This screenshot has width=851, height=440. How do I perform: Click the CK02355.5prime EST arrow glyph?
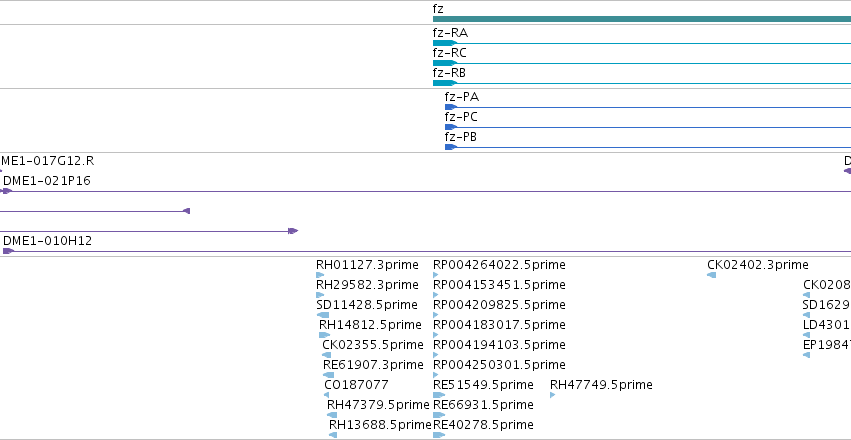point(327,355)
